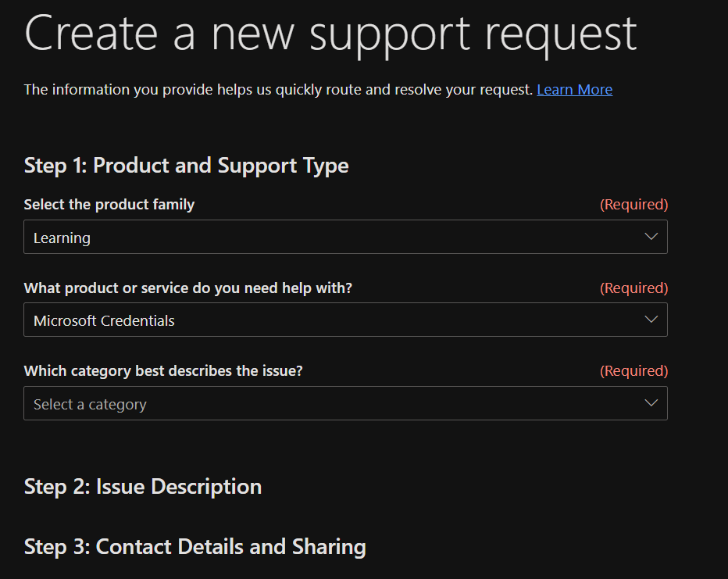Open the Learn More link
Viewport: 728px width, 579px height.
pos(574,90)
